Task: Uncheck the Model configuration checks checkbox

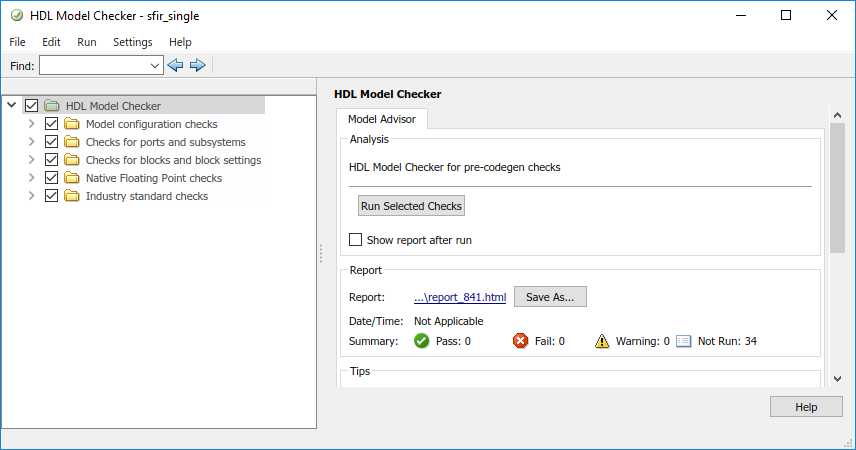Action: point(52,124)
